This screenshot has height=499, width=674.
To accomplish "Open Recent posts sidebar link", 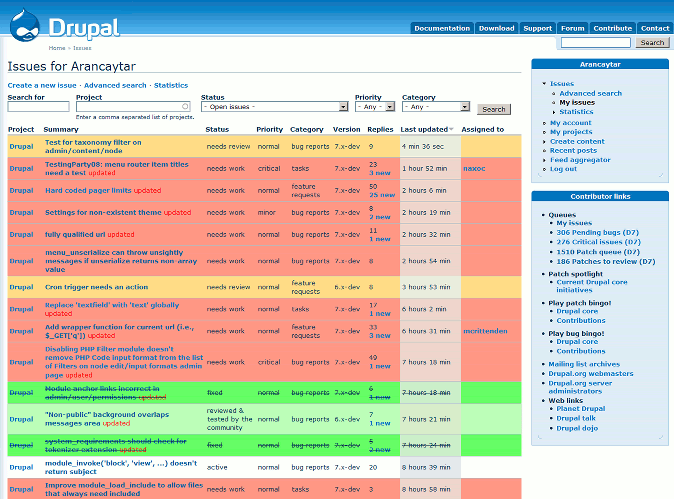I will [573, 150].
